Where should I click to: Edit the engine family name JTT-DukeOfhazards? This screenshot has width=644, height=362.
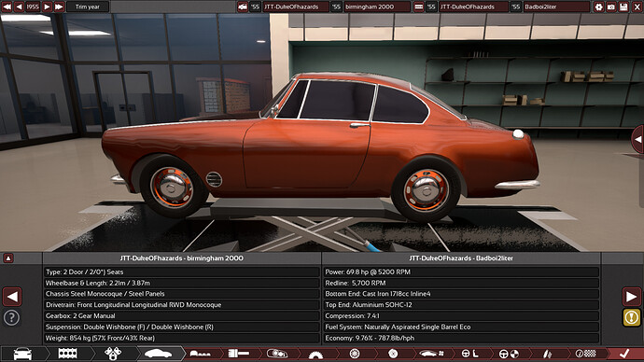(472, 7)
